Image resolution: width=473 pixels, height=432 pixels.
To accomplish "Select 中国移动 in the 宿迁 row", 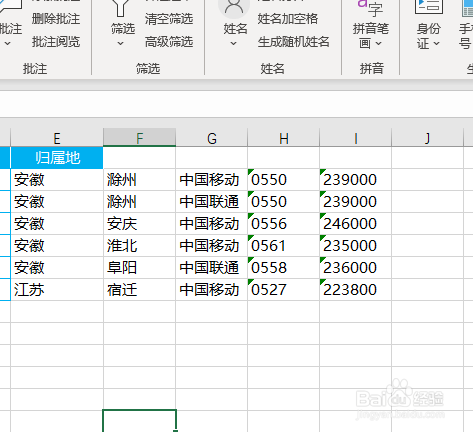I will click(212, 290).
